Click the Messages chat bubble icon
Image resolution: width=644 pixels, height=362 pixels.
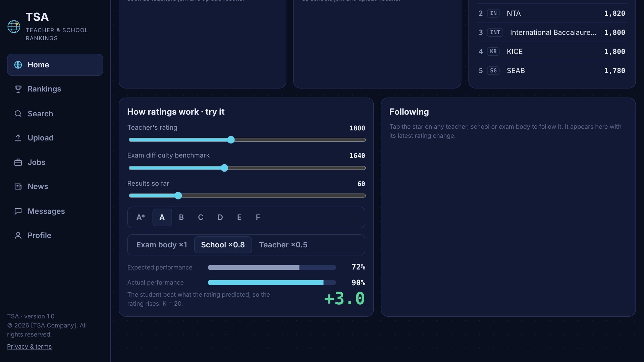coord(18,211)
